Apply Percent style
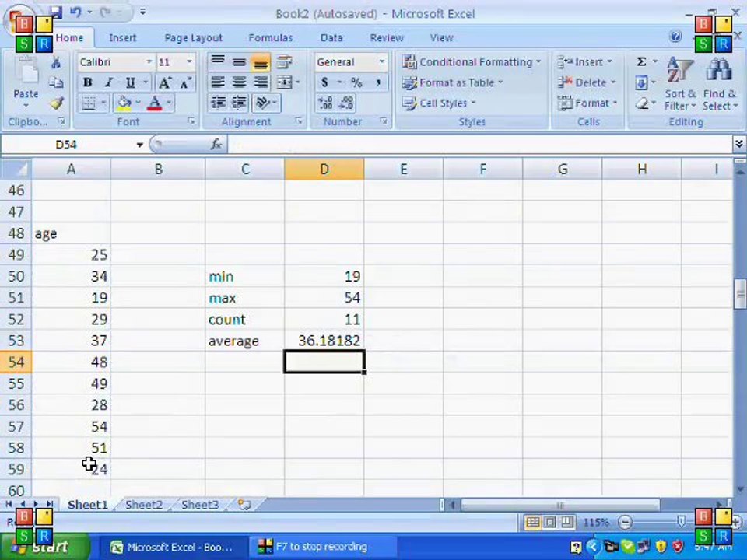The image size is (747, 560). coord(356,82)
